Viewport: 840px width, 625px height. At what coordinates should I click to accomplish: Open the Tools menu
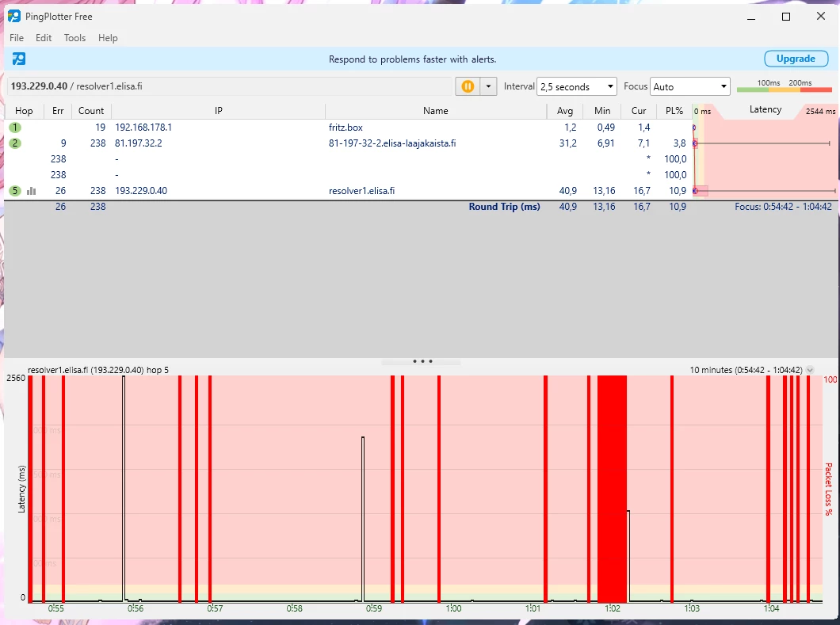click(x=74, y=38)
